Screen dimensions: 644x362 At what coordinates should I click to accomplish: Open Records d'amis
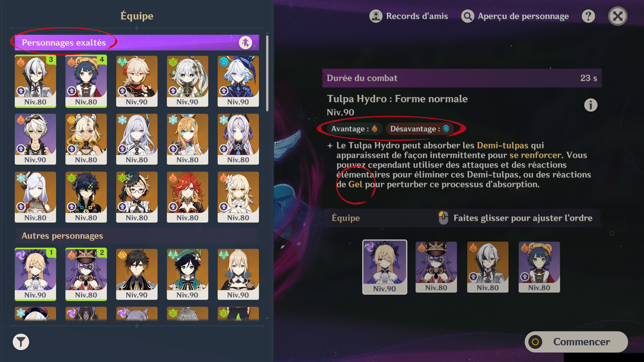[409, 16]
